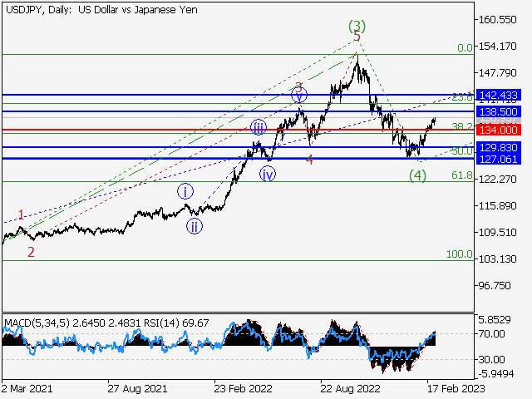The width and height of the screenshot is (532, 399).
Task: Click the red wave 1 label
Action: (x=21, y=214)
